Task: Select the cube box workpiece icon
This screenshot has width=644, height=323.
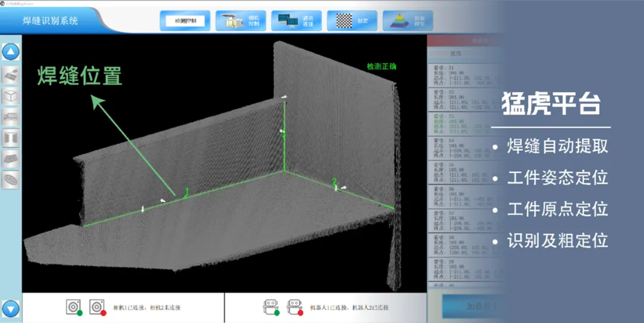Action: [x=11, y=97]
